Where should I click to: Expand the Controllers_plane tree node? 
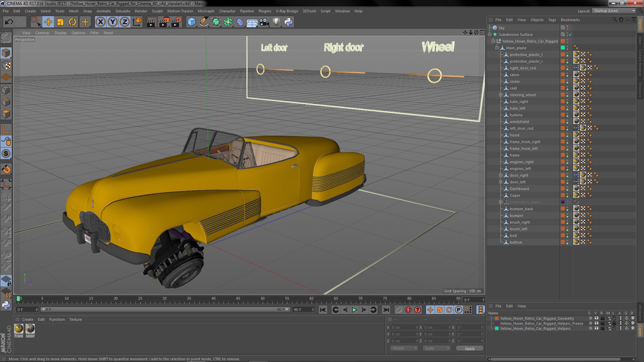pyautogui.click(x=501, y=202)
